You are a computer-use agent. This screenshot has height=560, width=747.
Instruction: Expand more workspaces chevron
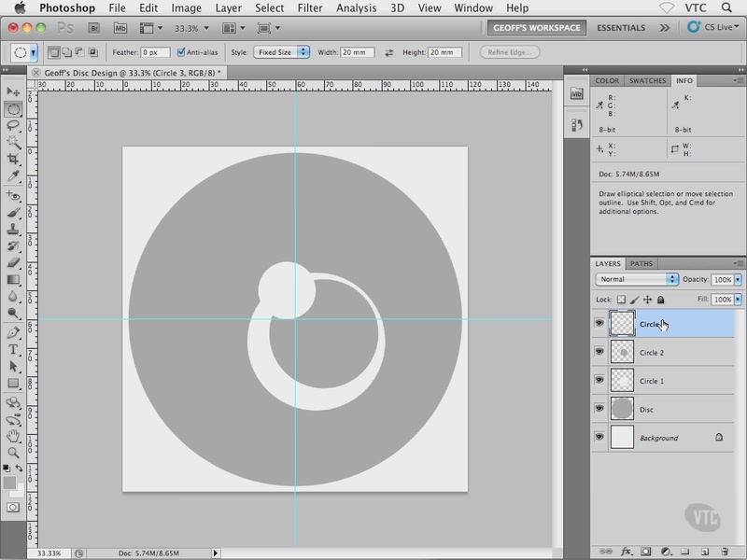click(x=664, y=28)
